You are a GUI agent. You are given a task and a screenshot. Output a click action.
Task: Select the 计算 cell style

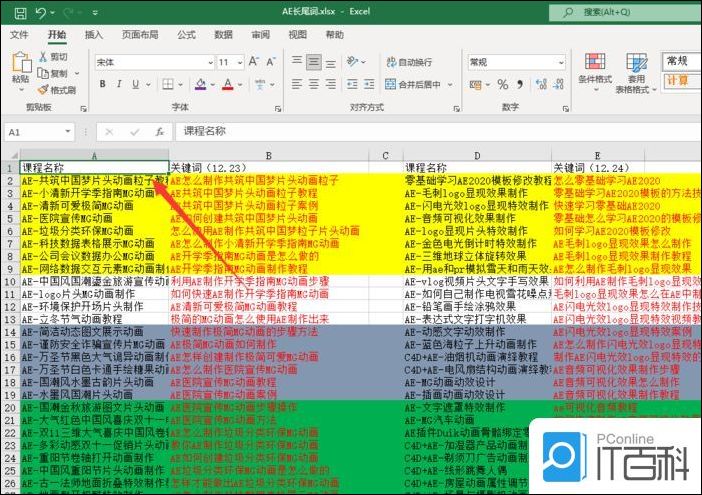[680, 81]
